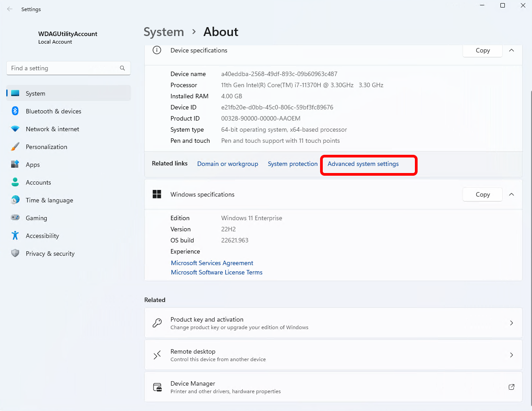This screenshot has width=532, height=411.
Task: Navigate back using the arrow button
Action: point(9,9)
